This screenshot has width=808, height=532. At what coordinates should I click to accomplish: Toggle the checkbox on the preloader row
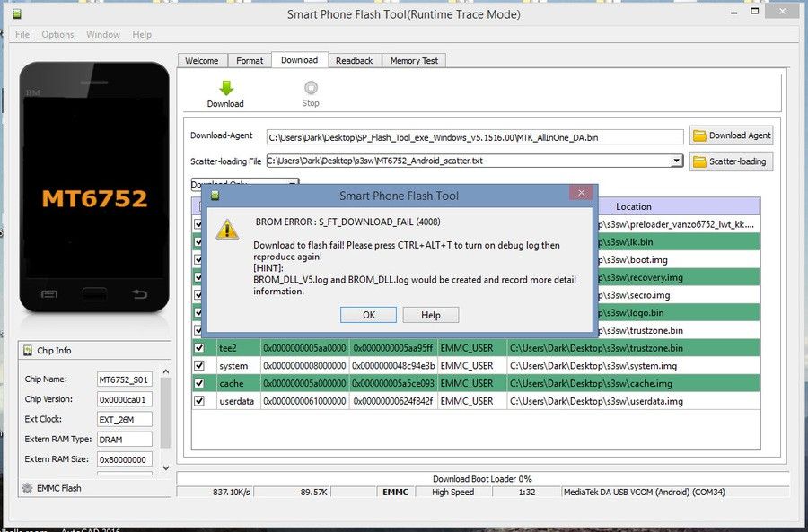click(x=198, y=224)
